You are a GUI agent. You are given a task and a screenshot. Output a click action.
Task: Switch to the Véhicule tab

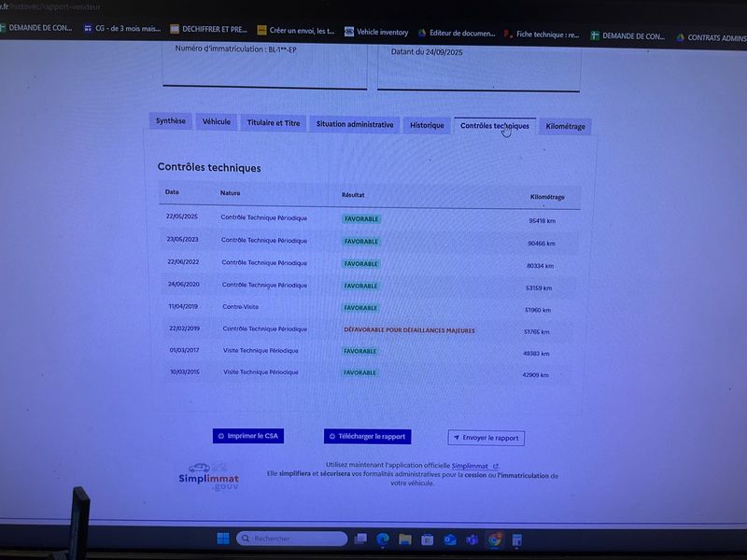coord(217,122)
